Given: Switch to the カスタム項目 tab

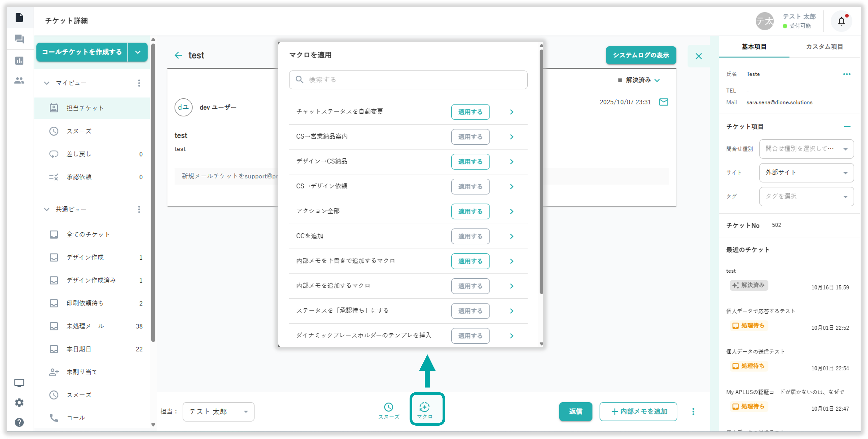Looking at the screenshot, I should 824,47.
